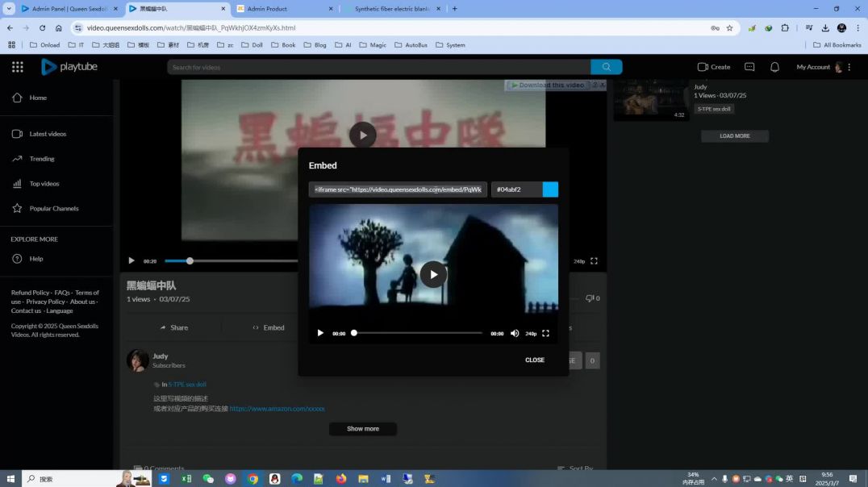Screen dimensions: 868x487
Task: Switch to Admin Product browser tab
Action: coord(285,9)
